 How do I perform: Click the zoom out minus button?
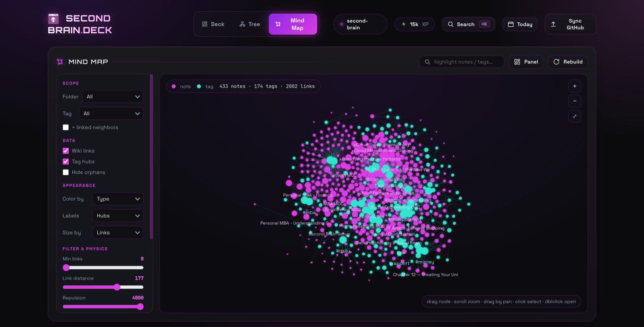pyautogui.click(x=574, y=101)
